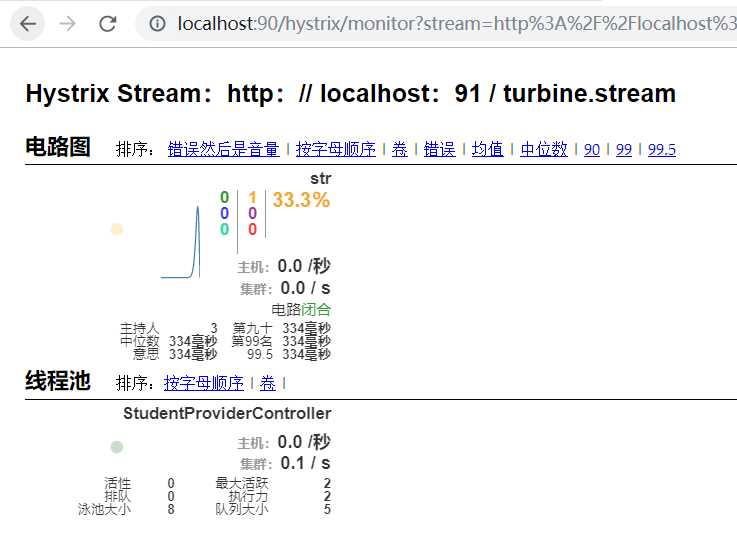Screen dimensions: 737x557
Task: Click the 泳池大小 value 8
Action: (171, 509)
